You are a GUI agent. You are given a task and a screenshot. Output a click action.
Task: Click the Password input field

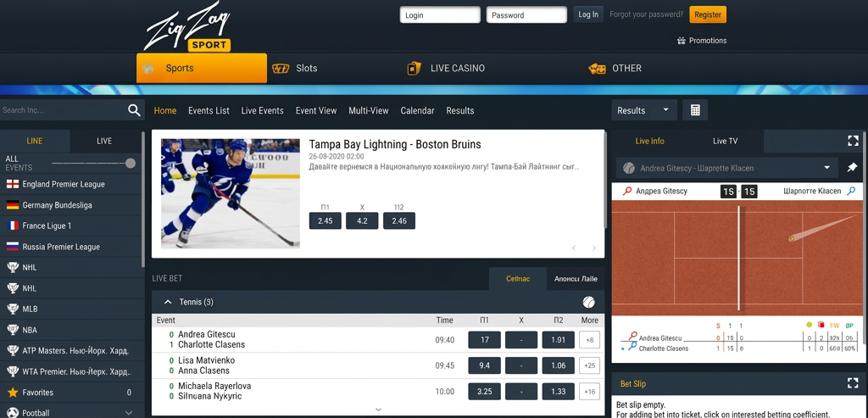[526, 15]
